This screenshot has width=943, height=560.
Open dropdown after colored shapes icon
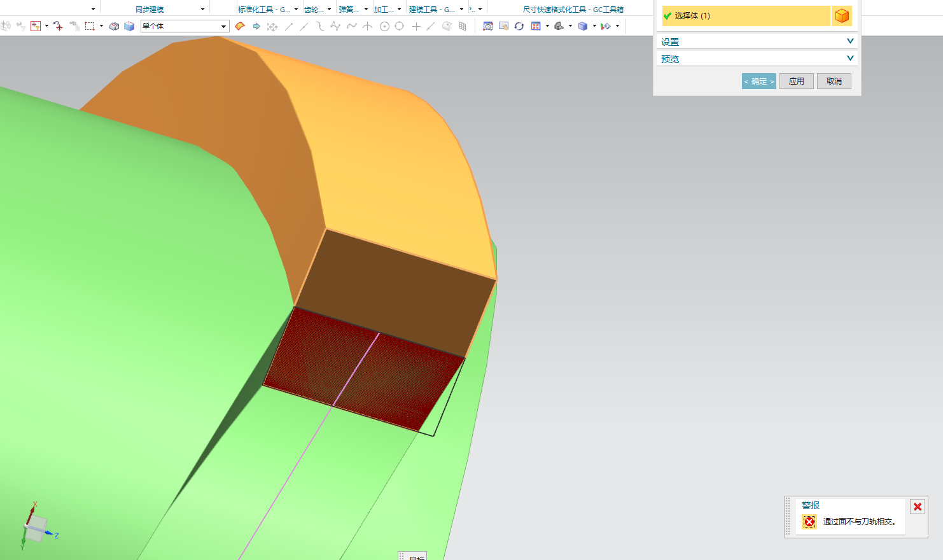point(617,26)
